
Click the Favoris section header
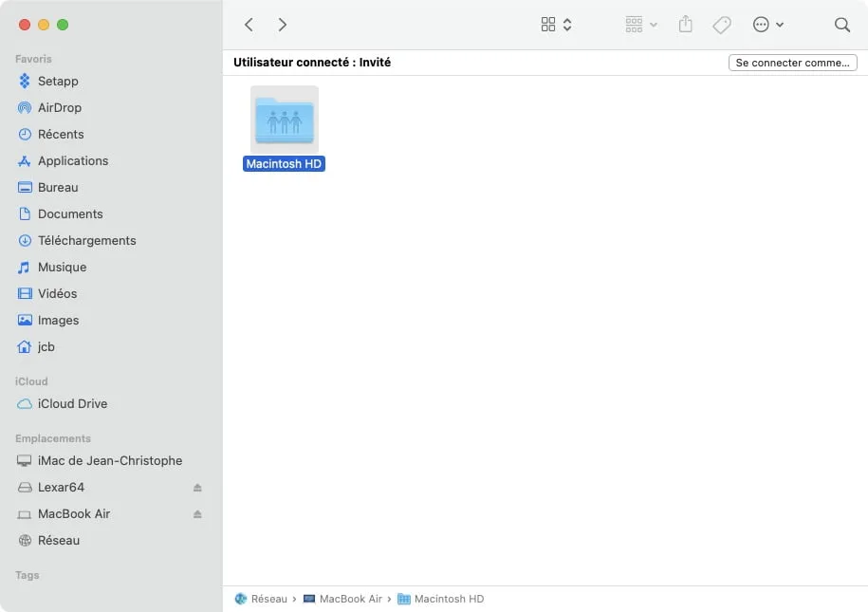(x=33, y=59)
